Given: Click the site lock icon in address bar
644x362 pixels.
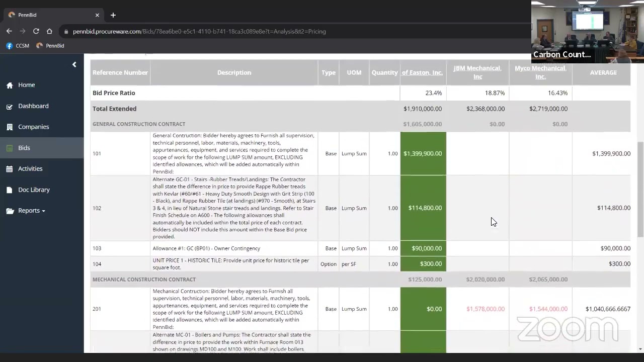Looking at the screenshot, I should (66, 31).
